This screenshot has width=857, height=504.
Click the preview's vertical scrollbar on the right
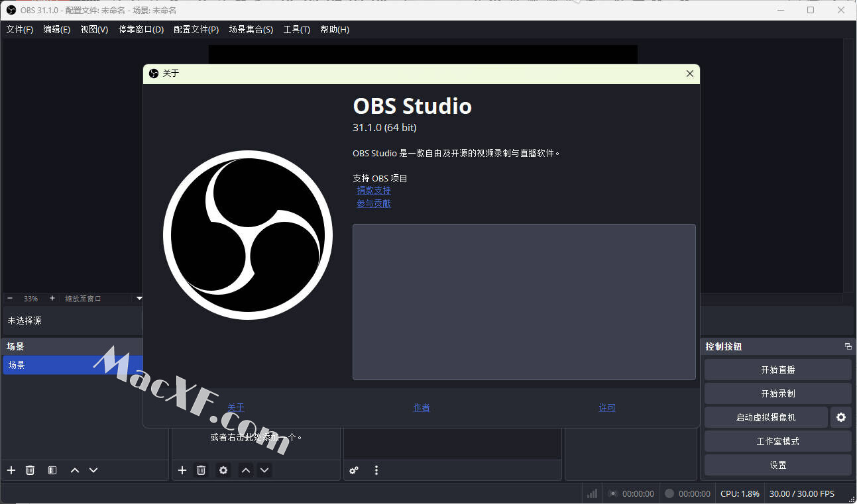click(848, 166)
